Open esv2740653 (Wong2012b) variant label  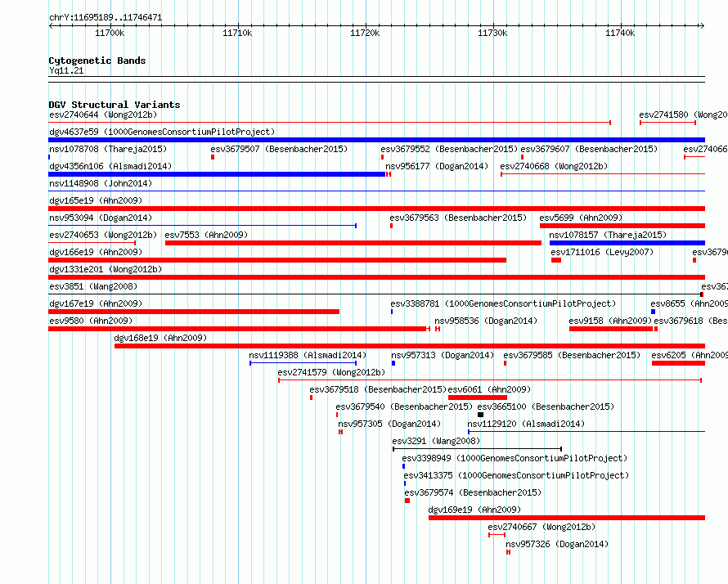click(x=103, y=235)
